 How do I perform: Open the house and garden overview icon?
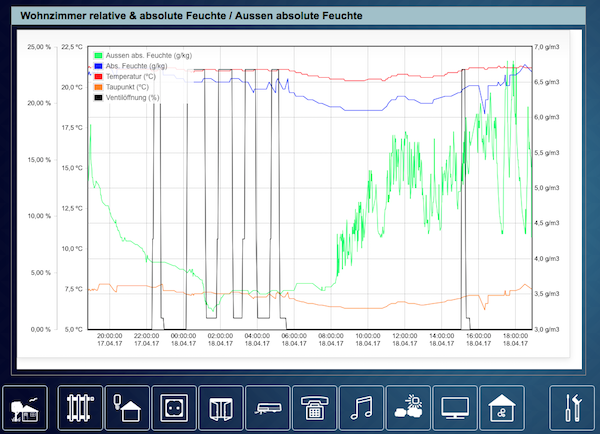(x=25, y=408)
